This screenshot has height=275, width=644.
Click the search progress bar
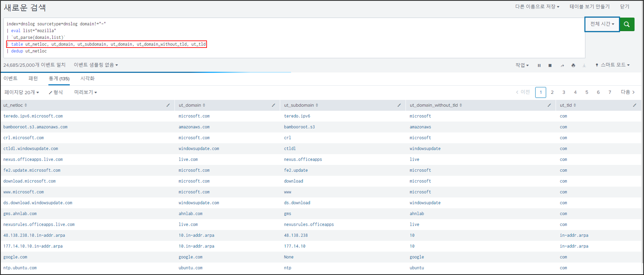coord(146,72)
